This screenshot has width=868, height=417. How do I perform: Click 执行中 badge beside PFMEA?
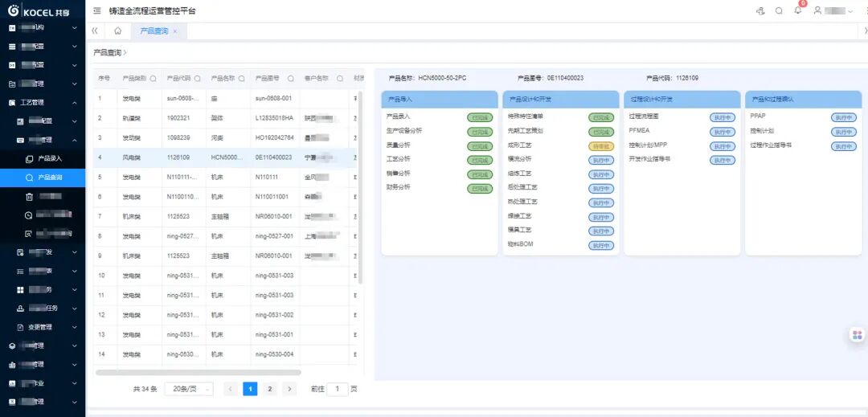(x=723, y=132)
